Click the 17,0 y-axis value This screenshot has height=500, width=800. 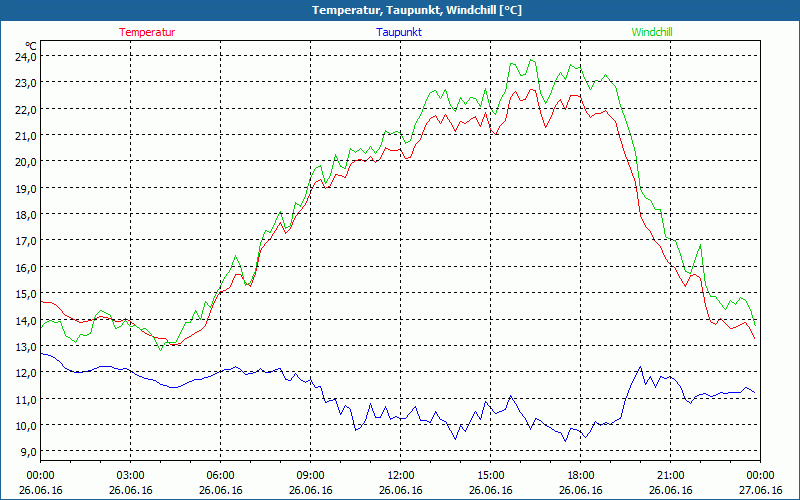point(26,240)
